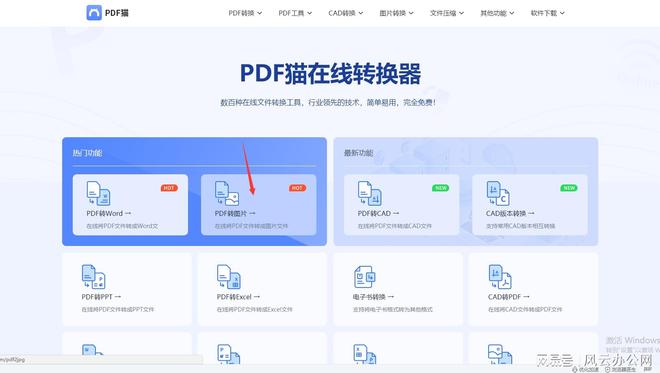Click description 在线将PDF文件转成PPT文件
Screen dimensions: 660x373
click(118, 309)
